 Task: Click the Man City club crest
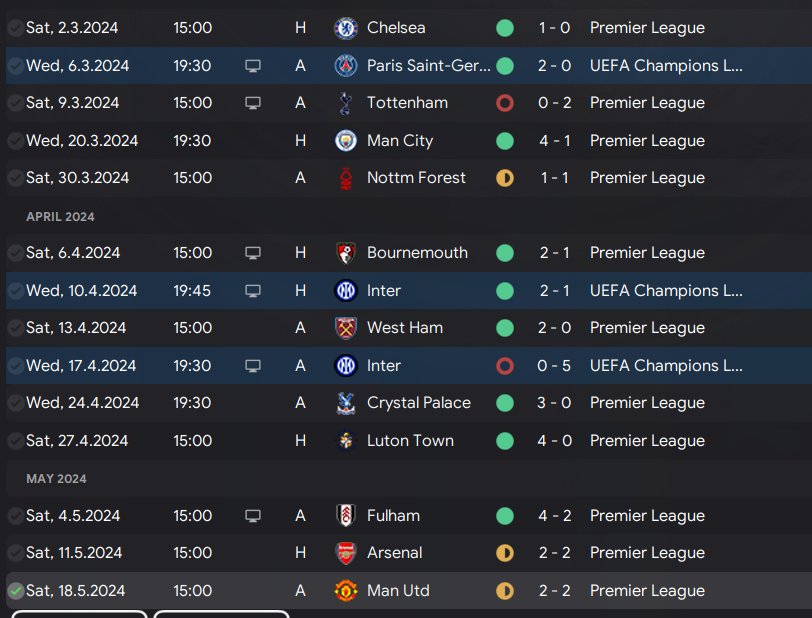click(x=346, y=141)
